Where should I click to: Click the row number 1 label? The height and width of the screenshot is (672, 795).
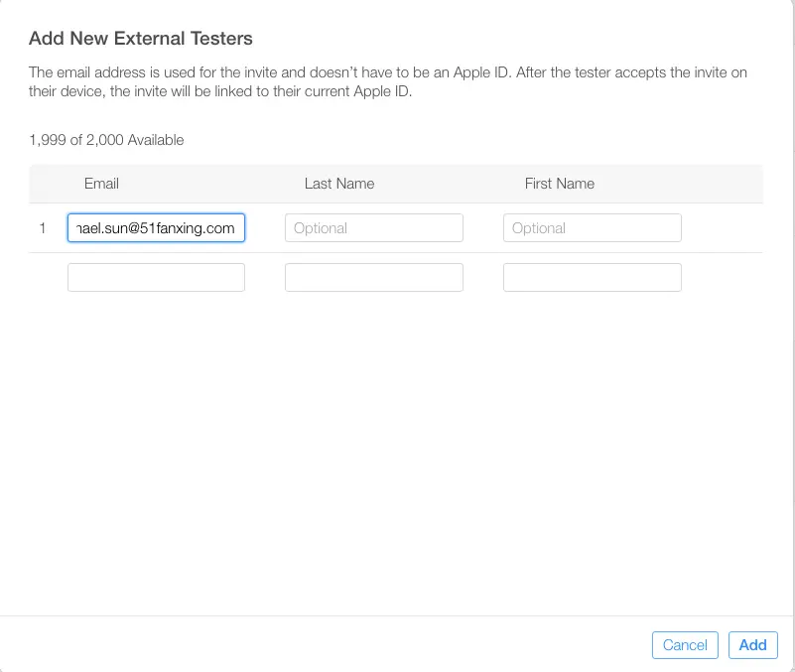pos(43,228)
